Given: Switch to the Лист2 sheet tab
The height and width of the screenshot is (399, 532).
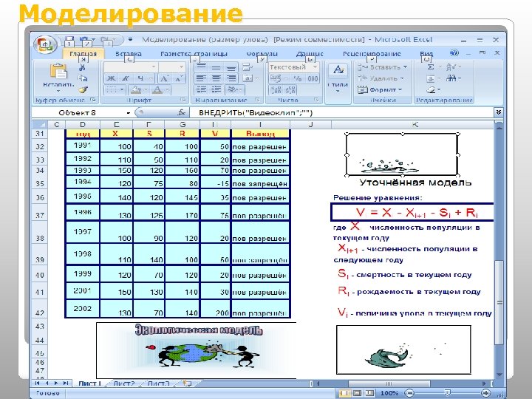Looking at the screenshot, I should click(x=124, y=383).
